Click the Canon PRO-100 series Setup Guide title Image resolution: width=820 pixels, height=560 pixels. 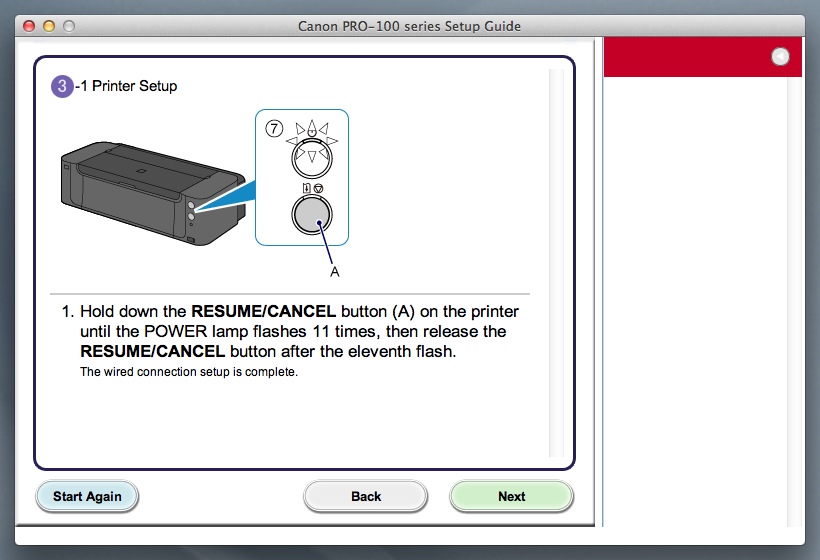point(409,26)
